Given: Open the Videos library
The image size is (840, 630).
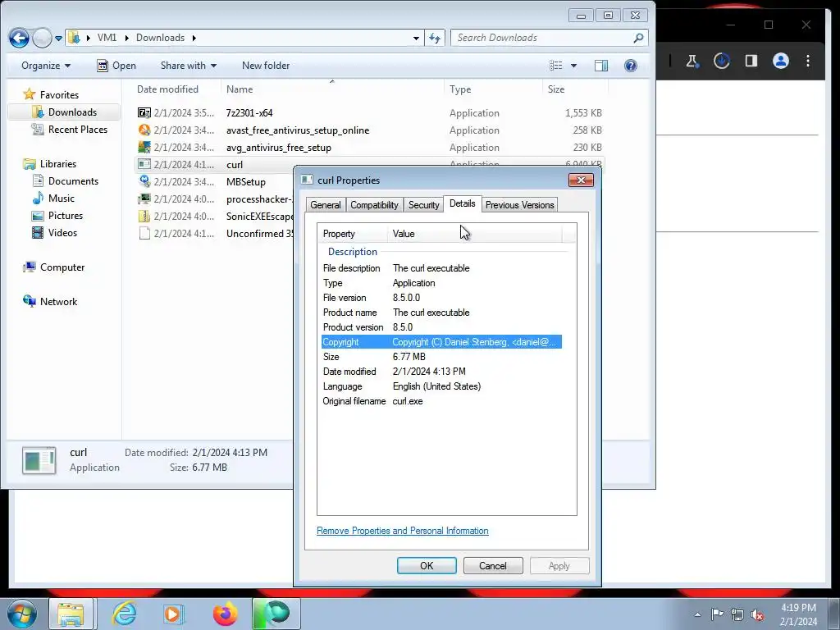Looking at the screenshot, I should tap(62, 232).
